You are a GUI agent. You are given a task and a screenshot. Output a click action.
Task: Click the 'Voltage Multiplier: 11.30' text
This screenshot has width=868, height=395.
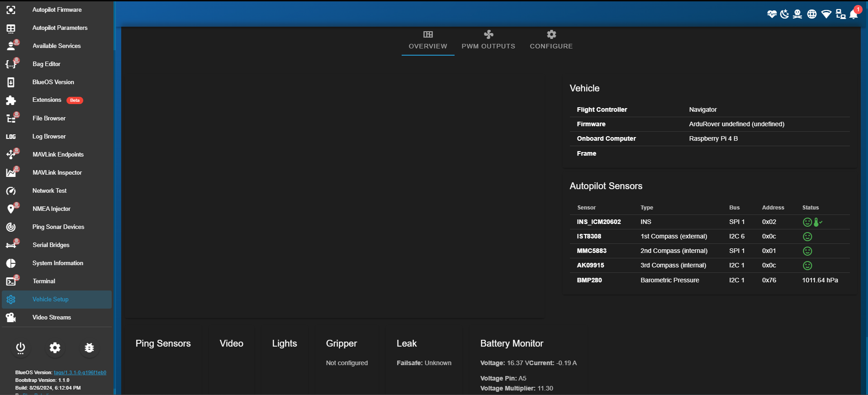(517, 388)
